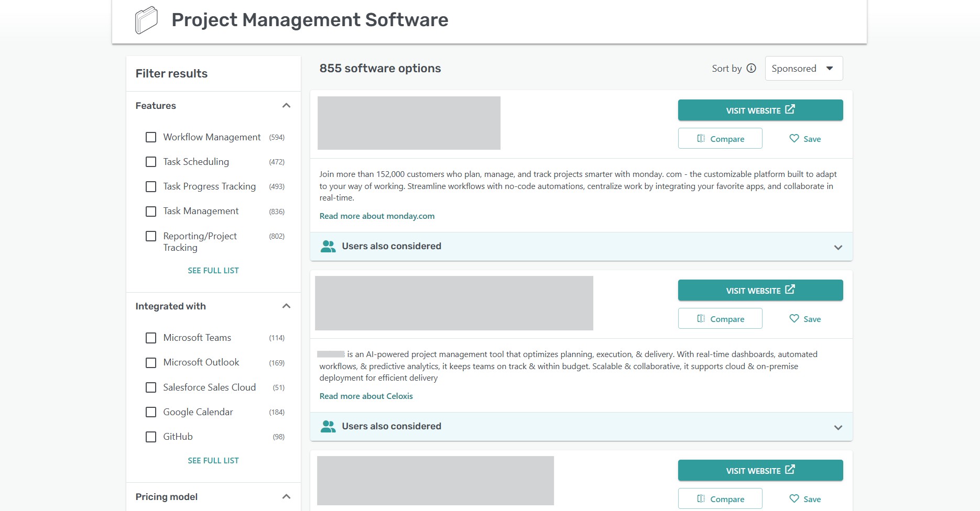The image size is (980, 511).
Task: Click the folder icon beside Project Management Software
Action: coord(146,20)
